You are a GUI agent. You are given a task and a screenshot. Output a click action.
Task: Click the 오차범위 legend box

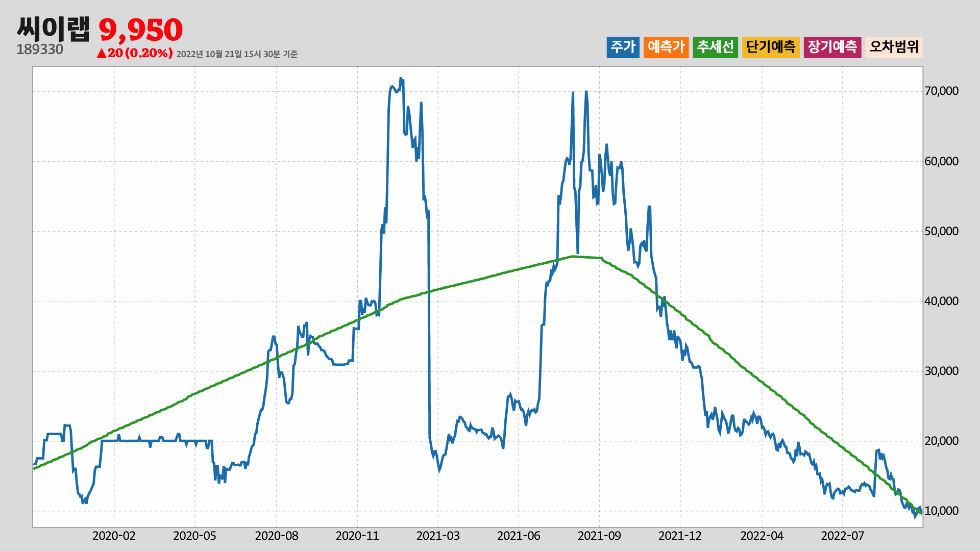click(894, 47)
